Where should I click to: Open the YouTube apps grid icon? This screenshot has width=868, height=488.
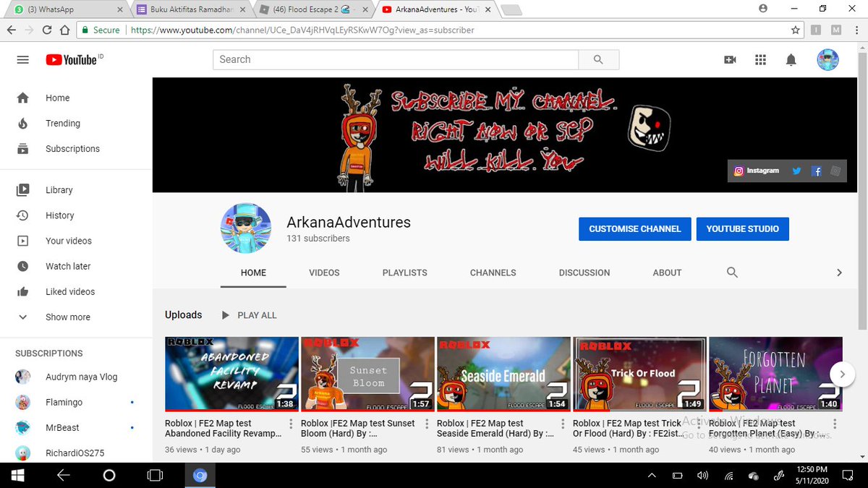tap(760, 60)
